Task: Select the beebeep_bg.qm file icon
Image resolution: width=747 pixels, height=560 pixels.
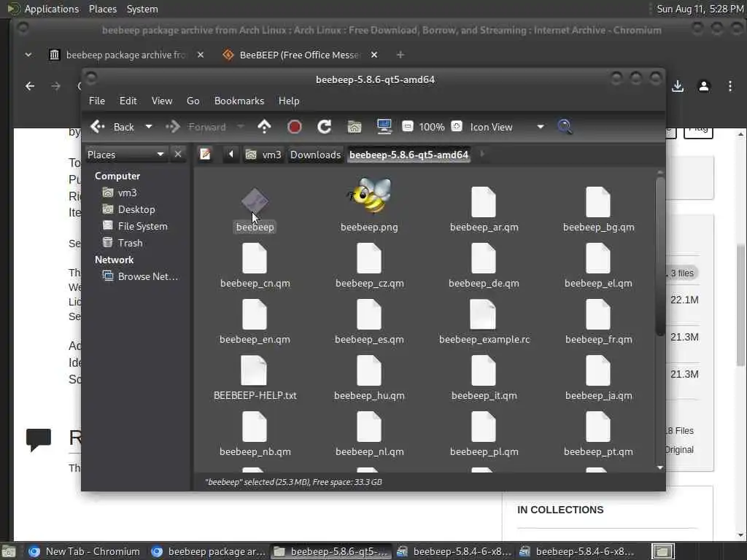Action: coord(598,202)
